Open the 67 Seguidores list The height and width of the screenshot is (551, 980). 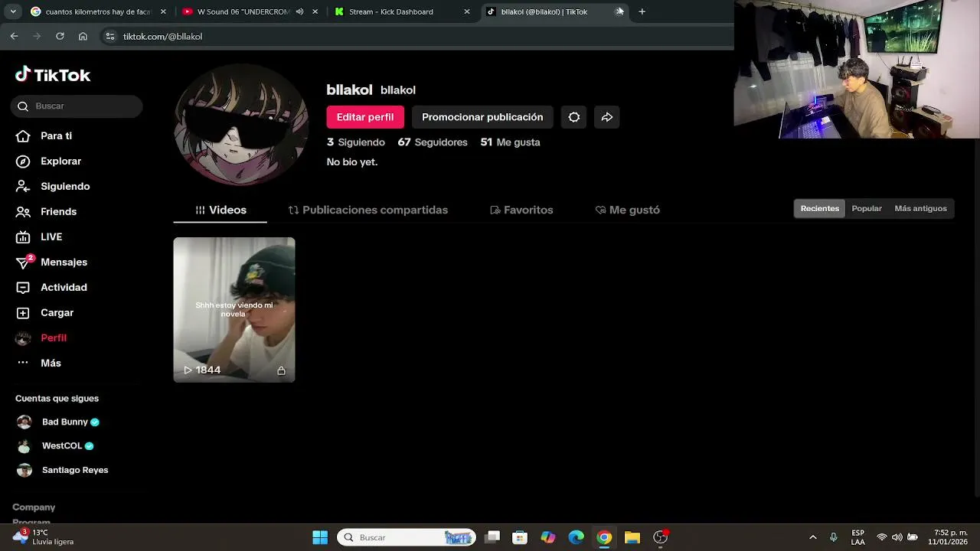pyautogui.click(x=433, y=142)
